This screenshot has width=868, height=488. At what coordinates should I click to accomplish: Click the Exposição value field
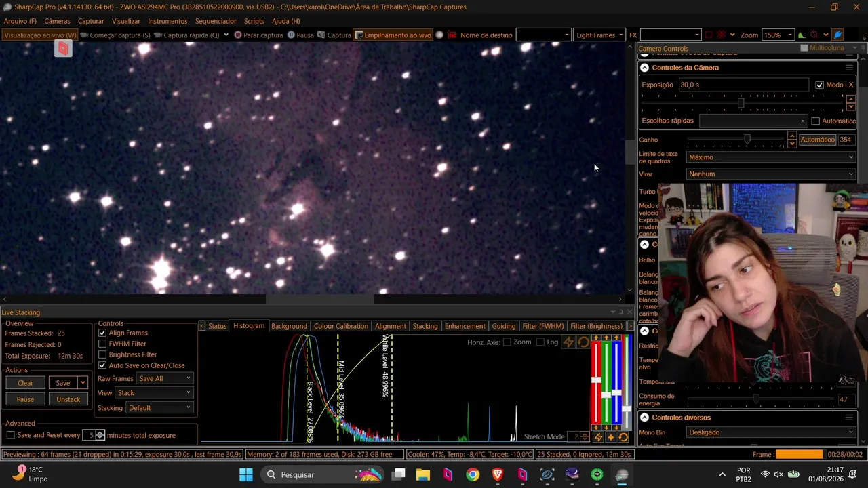coord(743,85)
